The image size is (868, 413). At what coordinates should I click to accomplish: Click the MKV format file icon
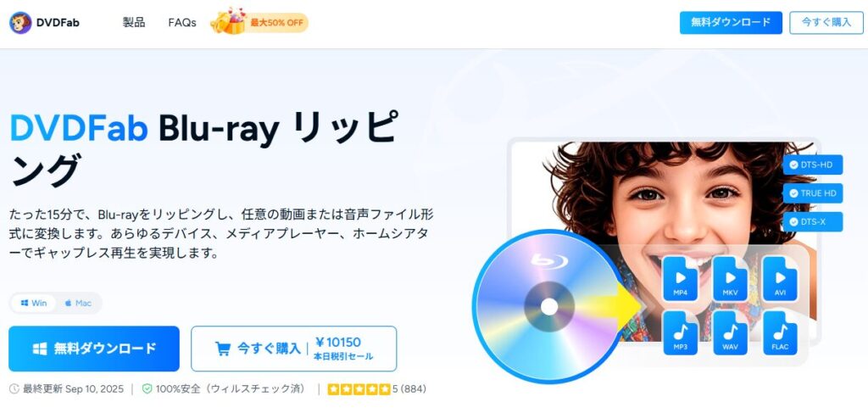click(730, 278)
